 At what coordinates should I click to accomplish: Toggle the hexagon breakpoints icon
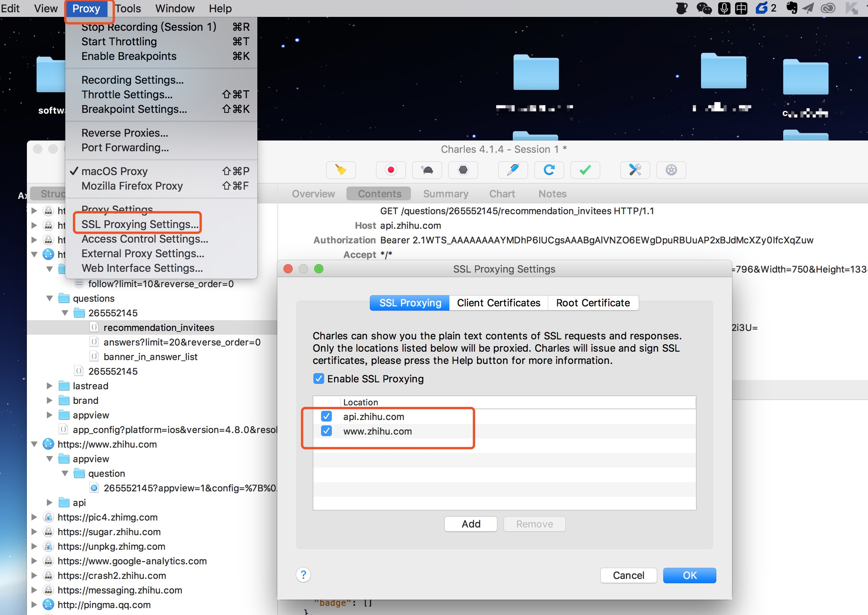click(463, 170)
